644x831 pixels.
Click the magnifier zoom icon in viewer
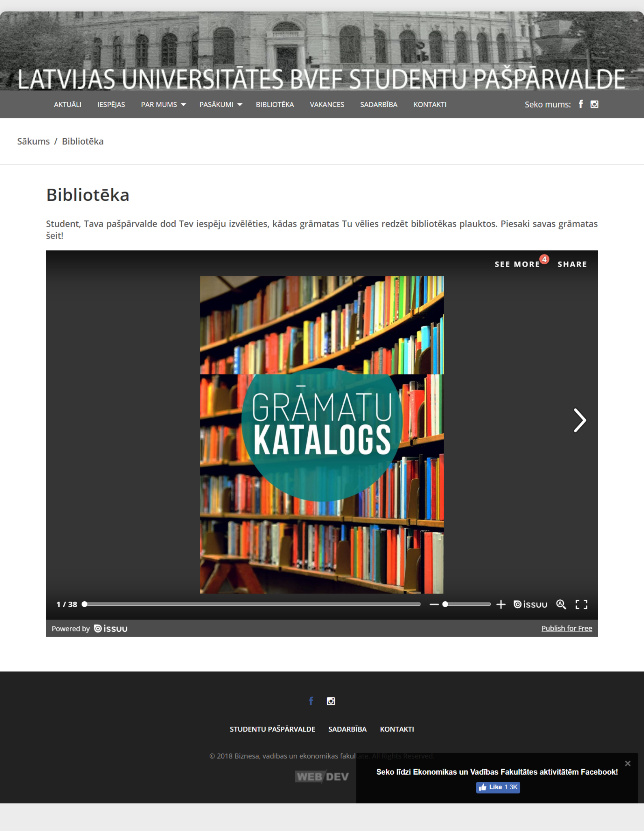561,604
